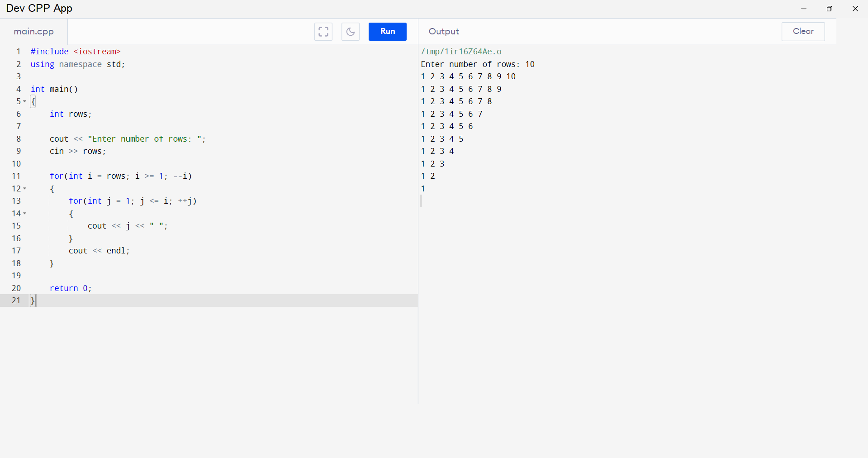Click 'cout << endl;' line
Viewport: 868px width, 458px height.
pos(99,251)
